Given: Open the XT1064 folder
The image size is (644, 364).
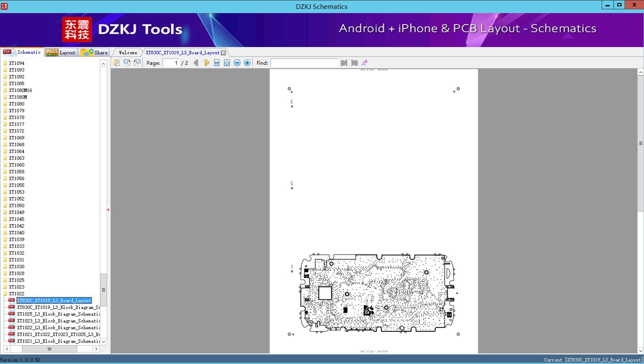Looking at the screenshot, I should (17, 151).
